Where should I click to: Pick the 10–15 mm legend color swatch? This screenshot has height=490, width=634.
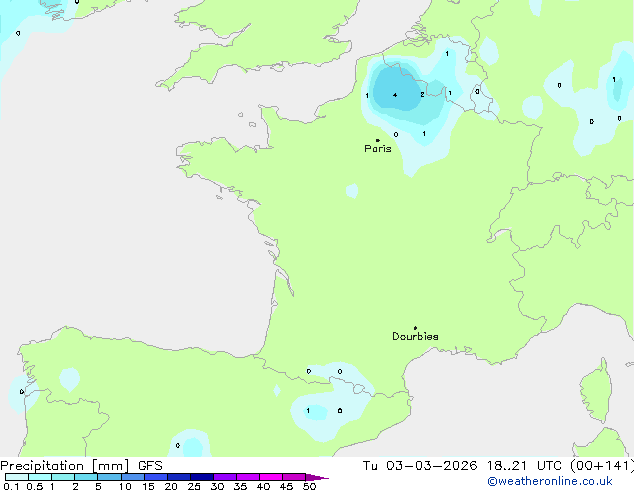click(x=133, y=477)
